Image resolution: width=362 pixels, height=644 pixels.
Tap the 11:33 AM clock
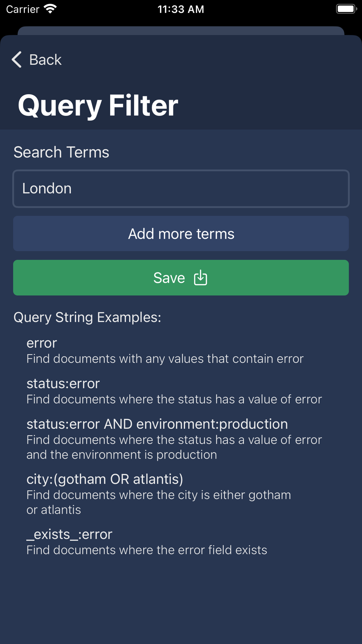[181, 9]
